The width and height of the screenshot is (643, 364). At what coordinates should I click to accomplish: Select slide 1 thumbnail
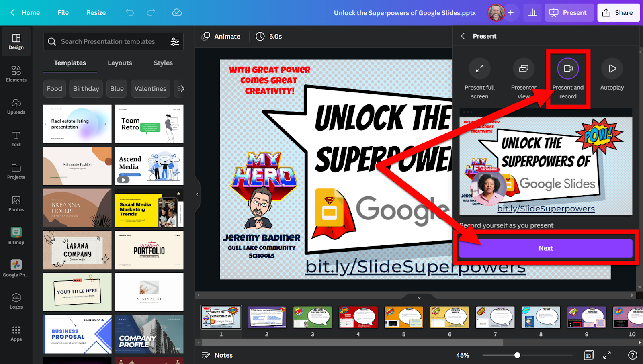[221, 317]
